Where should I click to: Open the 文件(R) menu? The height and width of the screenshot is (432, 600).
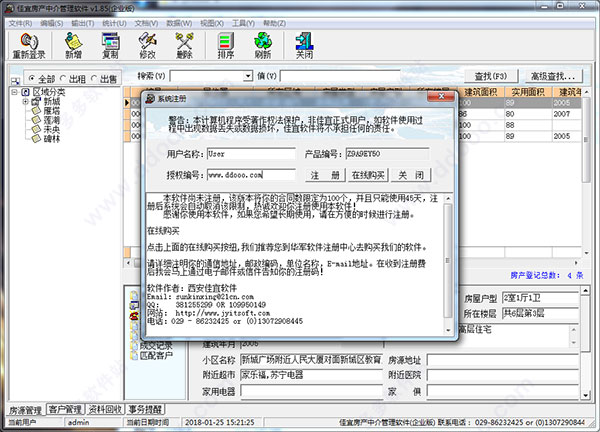coord(20,23)
